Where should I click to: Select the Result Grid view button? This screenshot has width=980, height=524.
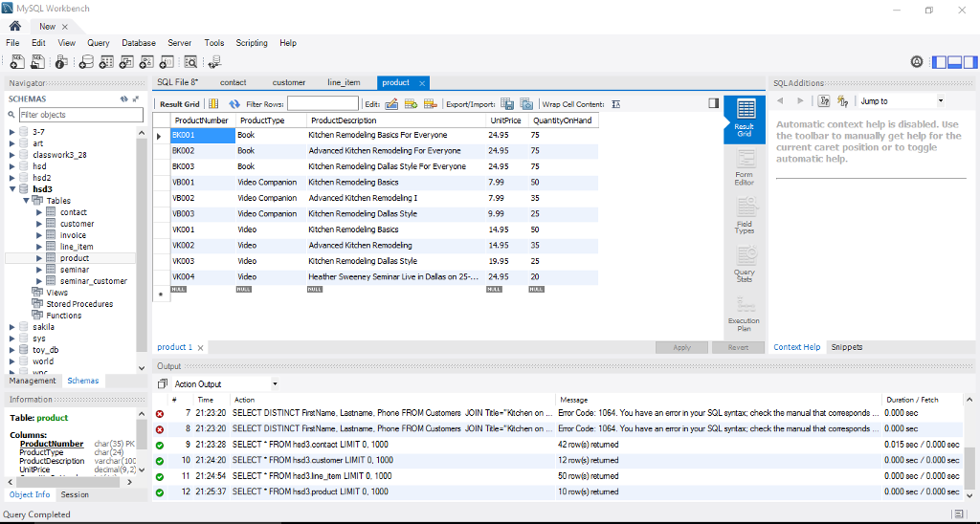744,120
